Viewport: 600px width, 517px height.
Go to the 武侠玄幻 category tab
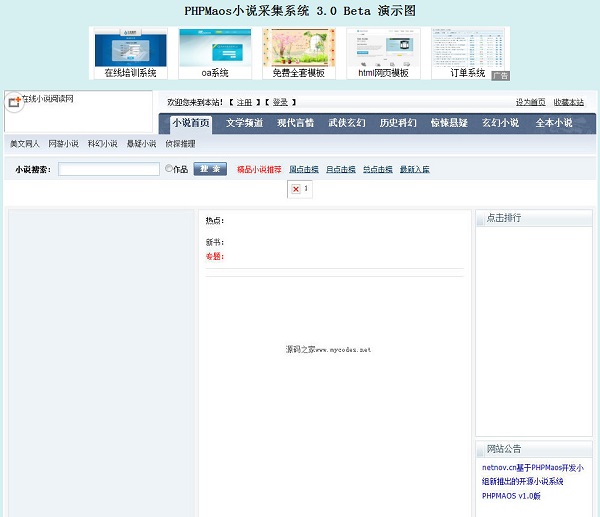[347, 123]
